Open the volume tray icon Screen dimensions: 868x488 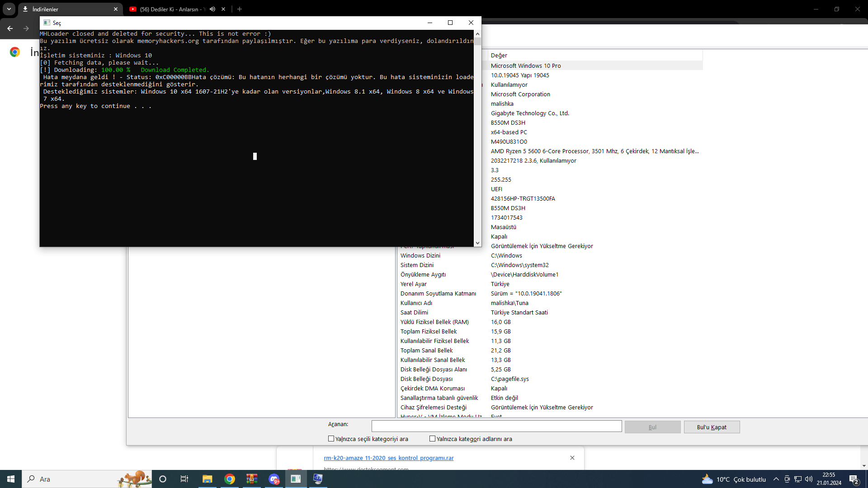[809, 479]
